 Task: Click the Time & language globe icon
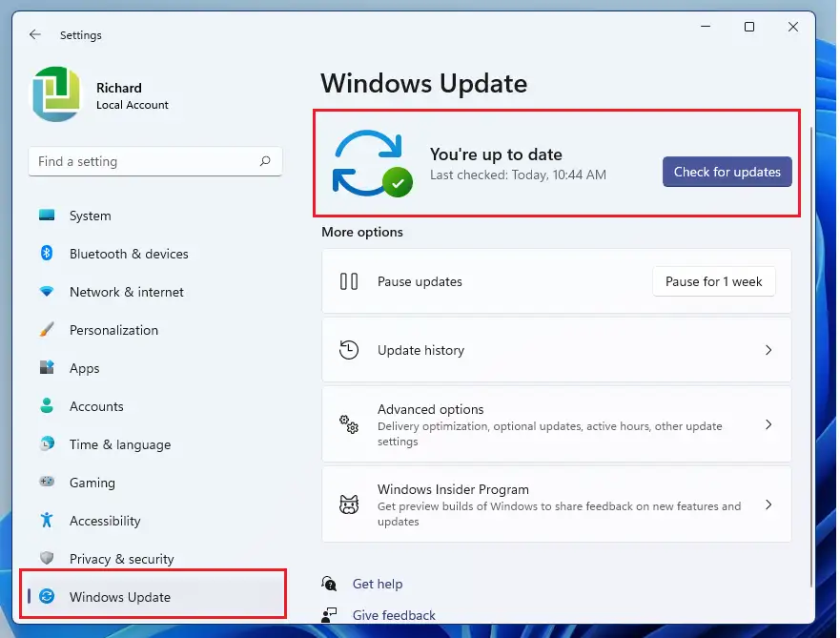pos(47,443)
